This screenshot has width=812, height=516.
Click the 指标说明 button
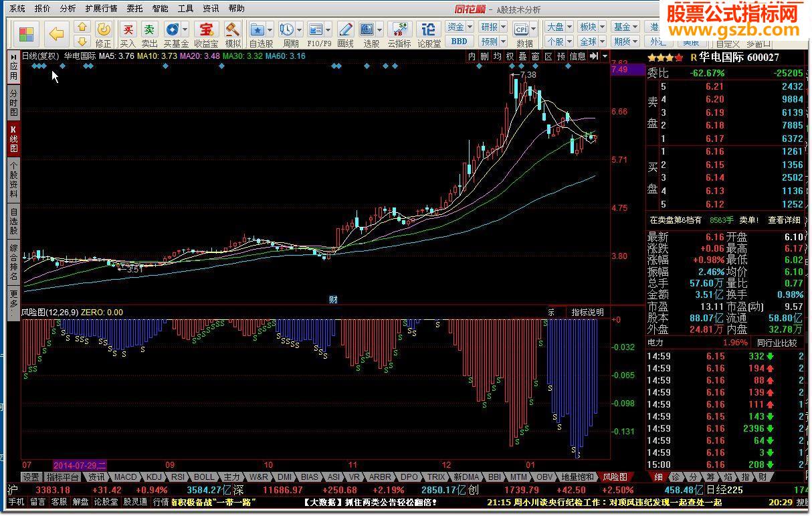587,313
